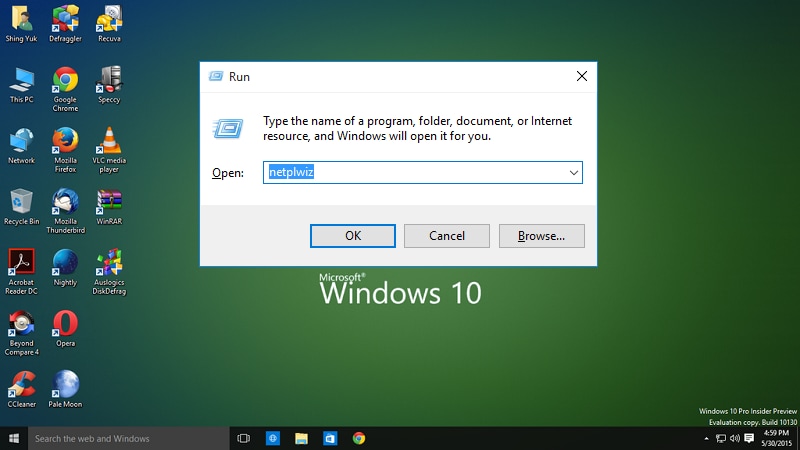
Task: Select the This PC desktop icon
Action: click(21, 85)
